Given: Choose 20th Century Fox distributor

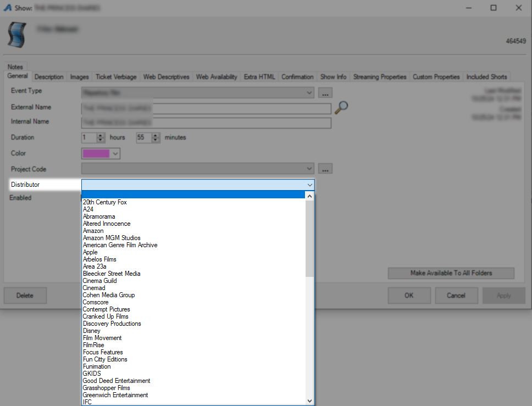Looking at the screenshot, I should click(x=193, y=202).
